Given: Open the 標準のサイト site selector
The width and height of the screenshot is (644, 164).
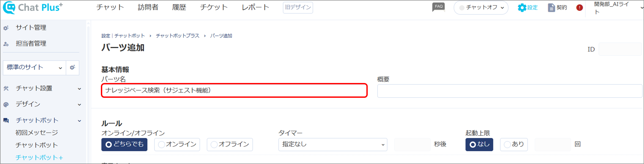Looking at the screenshot, I should pyautogui.click(x=34, y=67).
